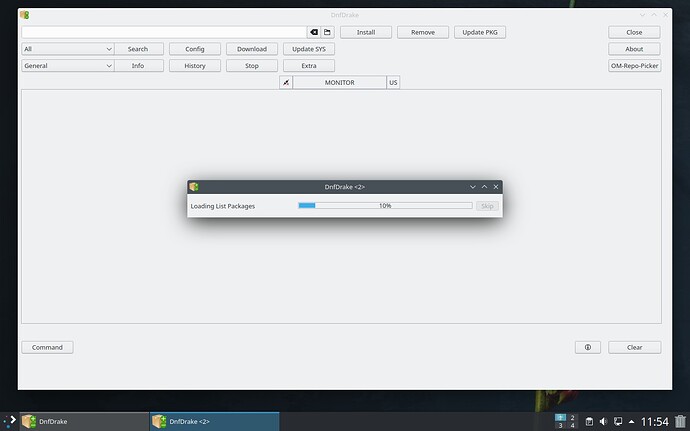Click the Skip button in loading dialog
Image resolution: width=690 pixels, height=431 pixels.
point(487,206)
